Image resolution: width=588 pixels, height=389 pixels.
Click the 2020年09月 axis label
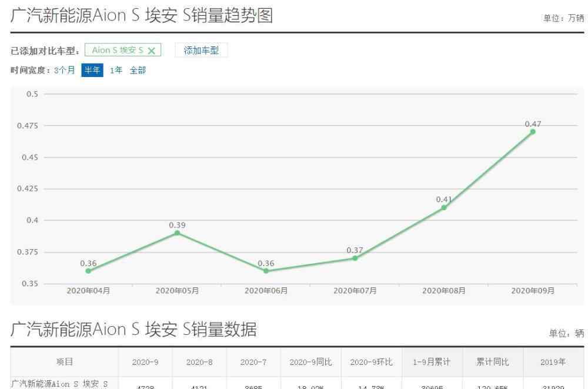click(533, 290)
